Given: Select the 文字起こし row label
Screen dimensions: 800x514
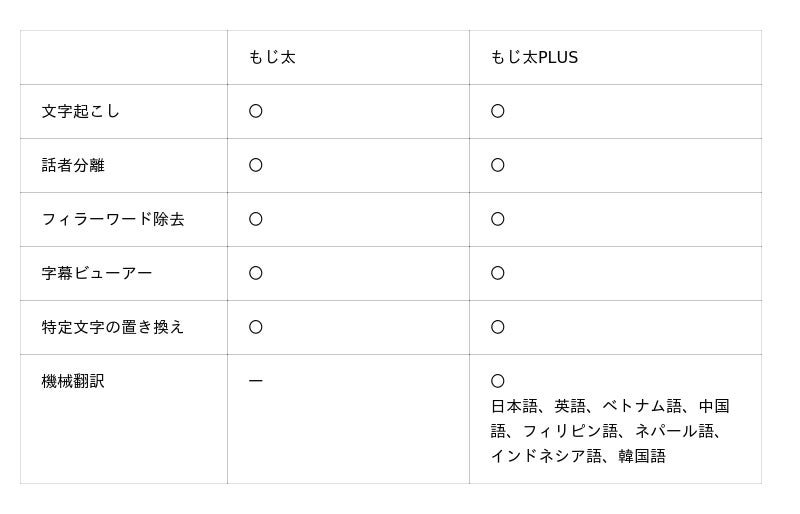Looking at the screenshot, I should (81, 112).
